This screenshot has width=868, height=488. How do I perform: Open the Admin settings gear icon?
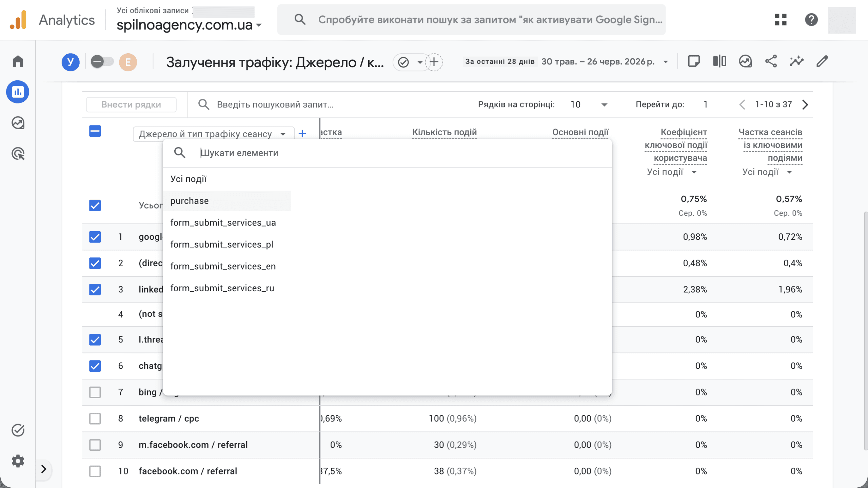(18, 461)
